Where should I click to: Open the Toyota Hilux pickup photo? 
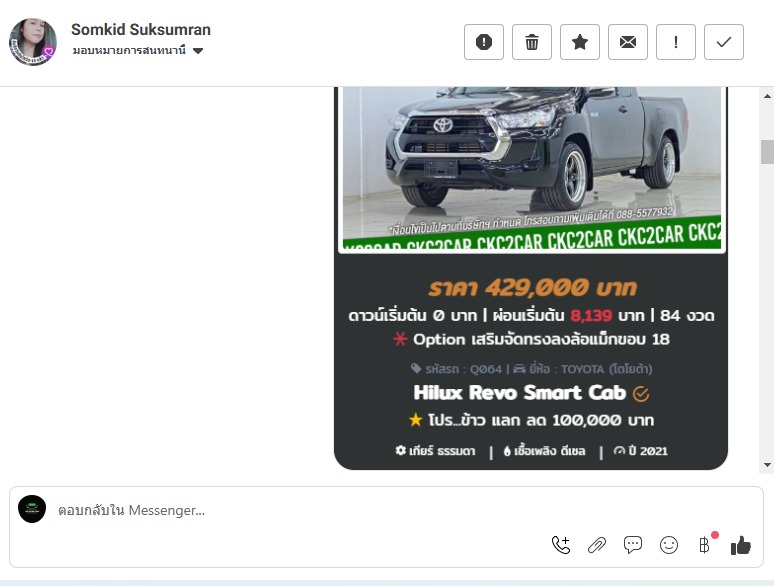point(532,169)
